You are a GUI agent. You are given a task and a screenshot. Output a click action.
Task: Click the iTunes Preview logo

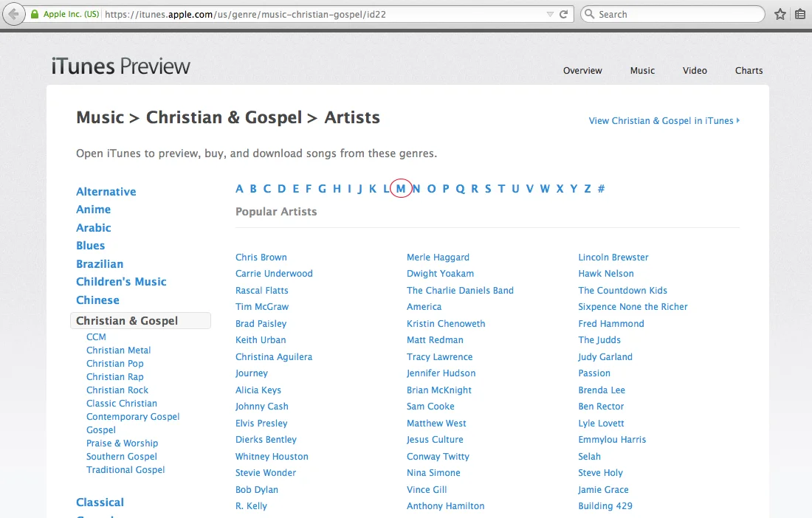point(120,66)
